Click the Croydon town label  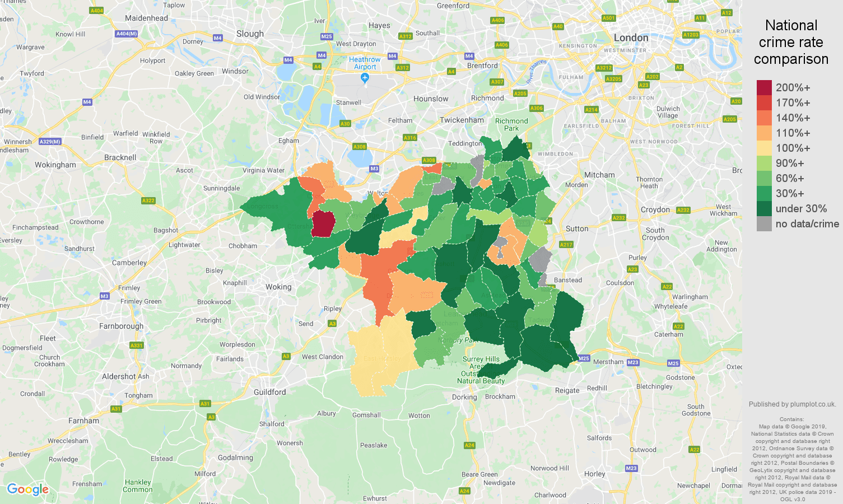click(655, 209)
